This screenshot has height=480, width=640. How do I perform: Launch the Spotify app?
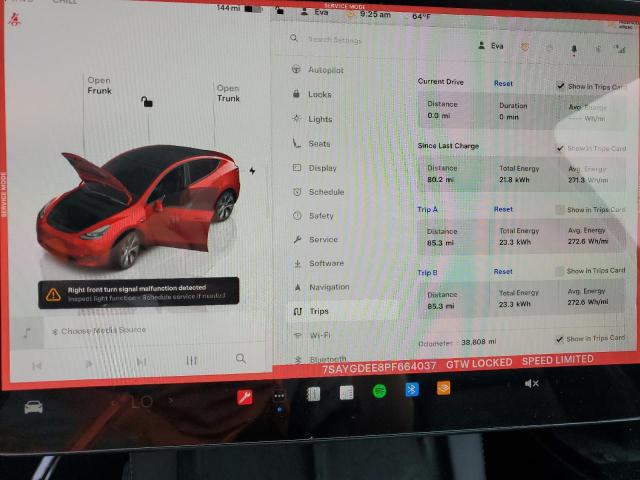(x=380, y=391)
